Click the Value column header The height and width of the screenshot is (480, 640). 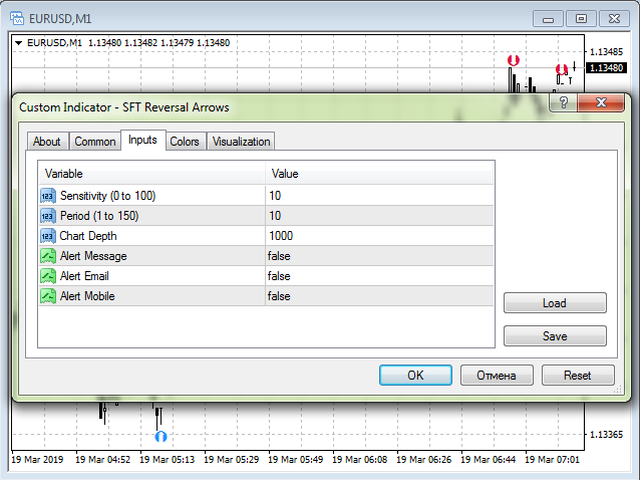tap(379, 174)
